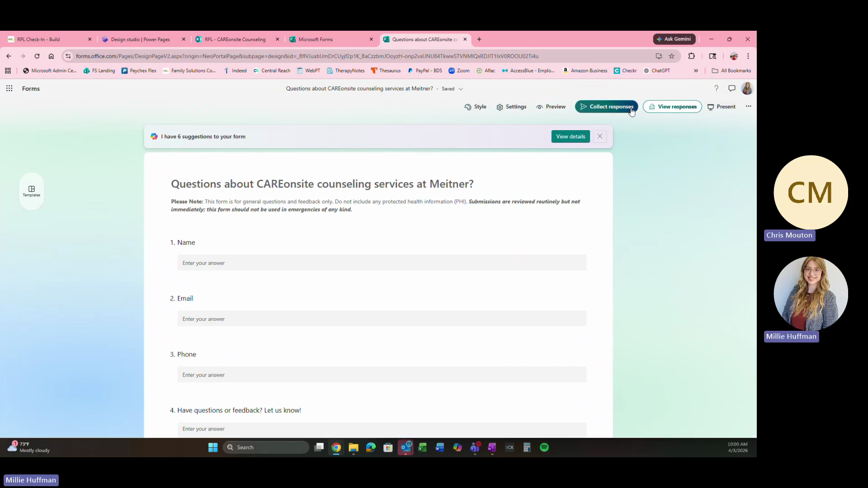Open the Windows Start menu
Image resolution: width=868 pixels, height=488 pixels.
tap(213, 447)
